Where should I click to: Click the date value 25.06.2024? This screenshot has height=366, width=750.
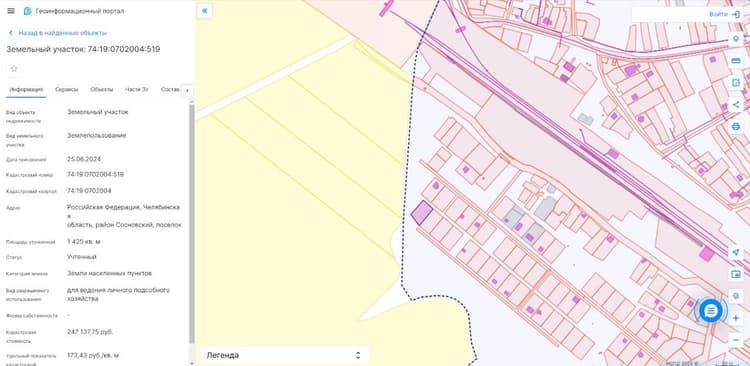84,159
